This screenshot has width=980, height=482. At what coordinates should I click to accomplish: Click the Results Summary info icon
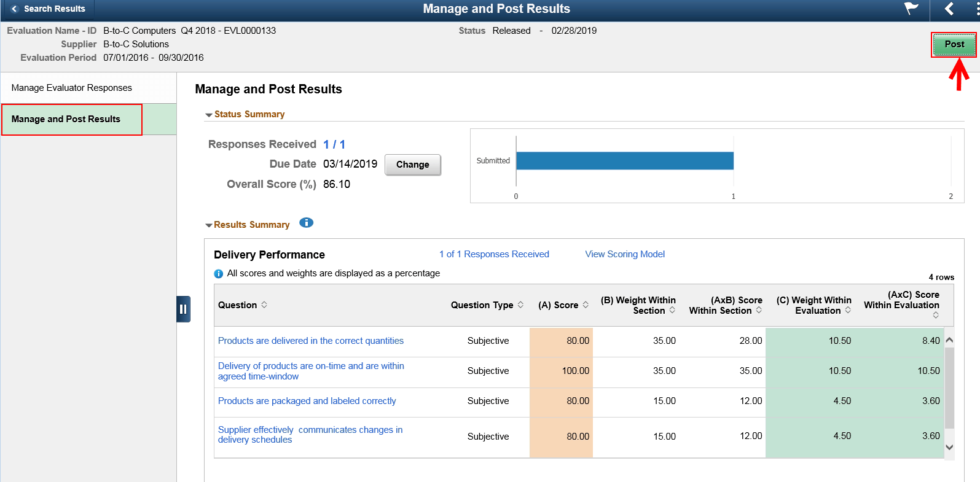(x=306, y=223)
